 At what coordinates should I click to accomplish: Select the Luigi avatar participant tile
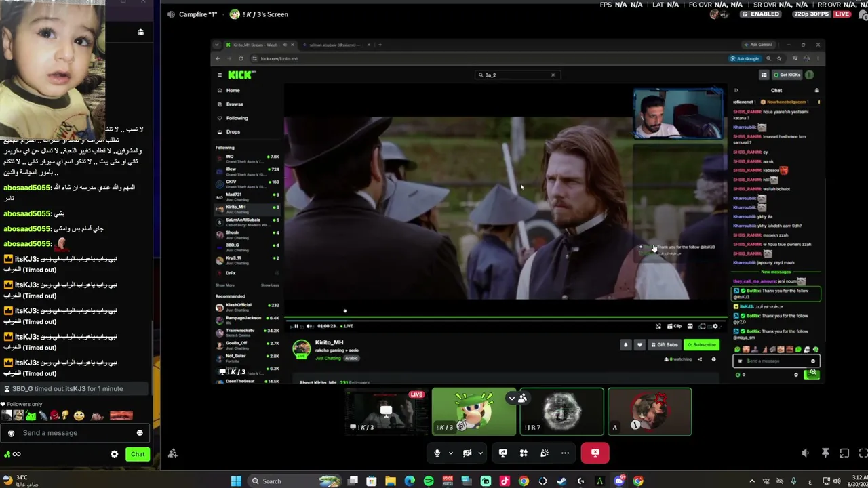[x=473, y=411]
